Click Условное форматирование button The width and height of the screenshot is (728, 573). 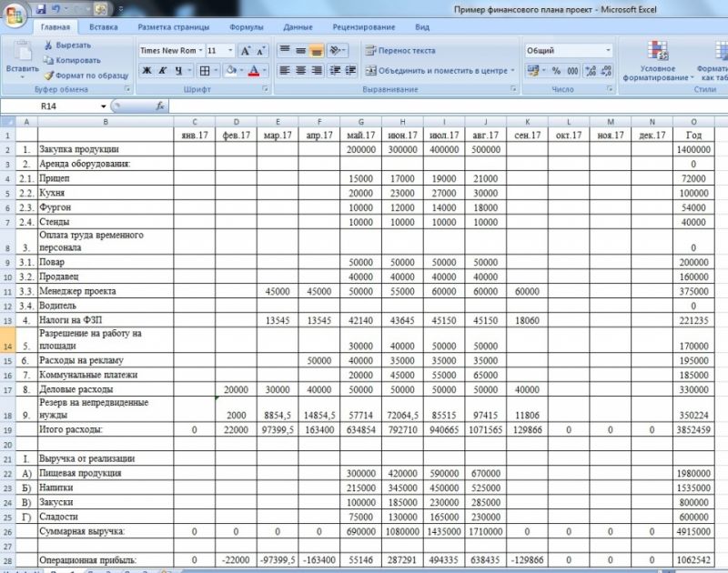point(657,61)
